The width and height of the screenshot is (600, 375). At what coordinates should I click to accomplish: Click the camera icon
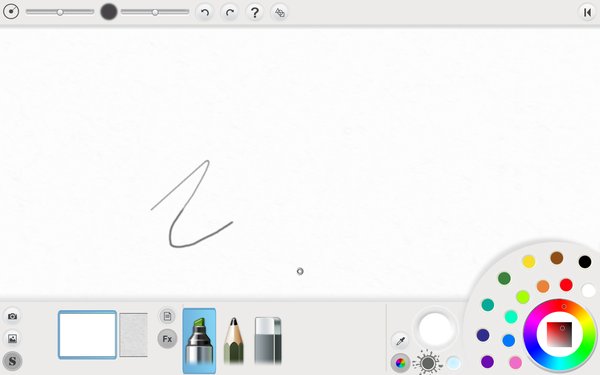click(12, 316)
